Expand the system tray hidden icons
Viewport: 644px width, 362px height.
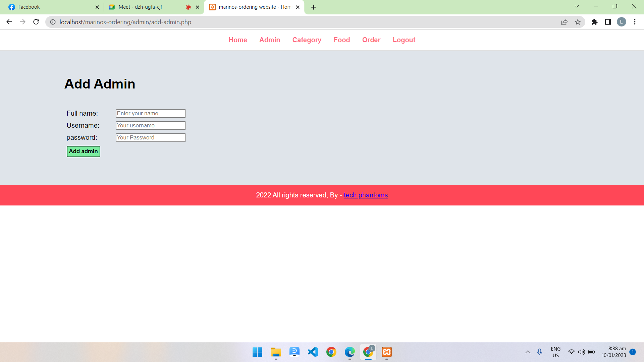(x=528, y=352)
